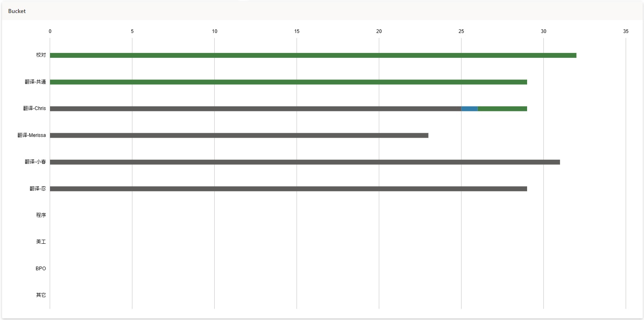
Task: Click the 程序 category label
Action: point(41,215)
